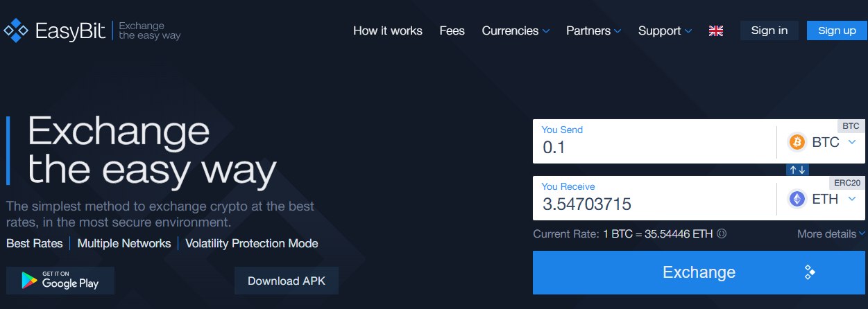Click the You Receive amount field
This screenshot has width=868, height=309.
[x=654, y=198]
